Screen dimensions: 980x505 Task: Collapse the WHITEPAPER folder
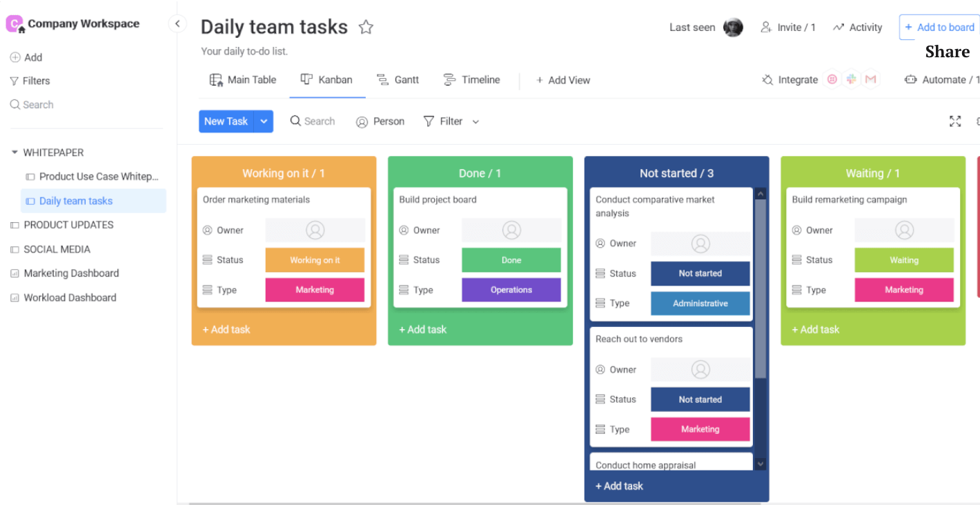point(14,152)
